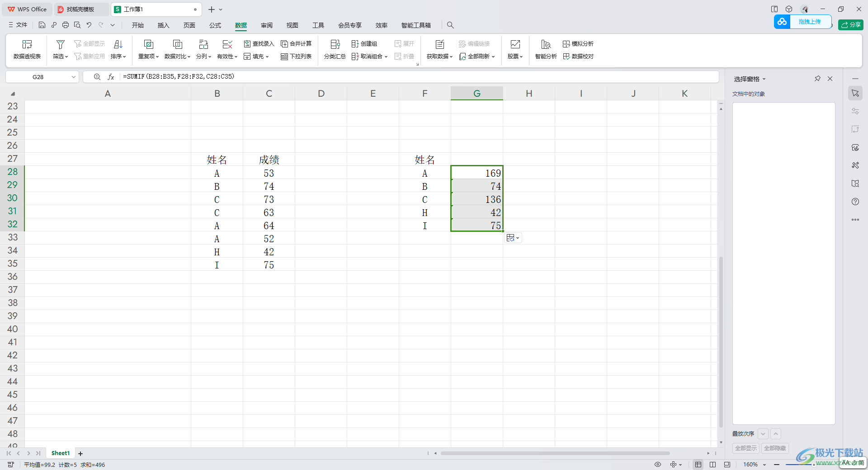This screenshot has height=470, width=868.
Task: Click the Stocks (股票) icon
Action: coord(515,44)
